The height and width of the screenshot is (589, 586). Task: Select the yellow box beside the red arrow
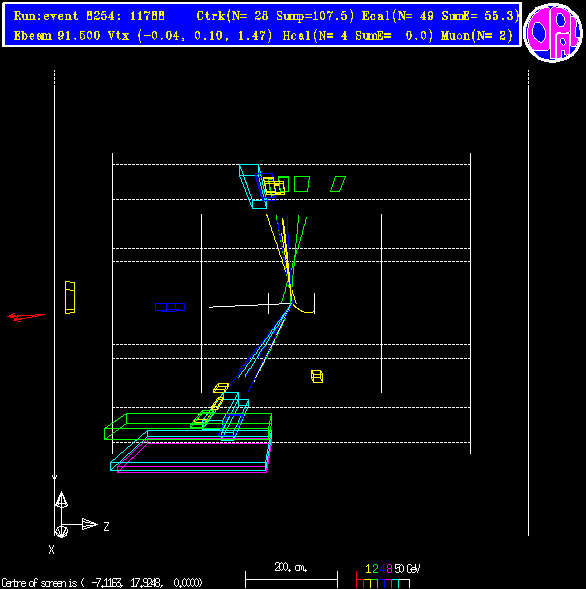click(x=70, y=297)
